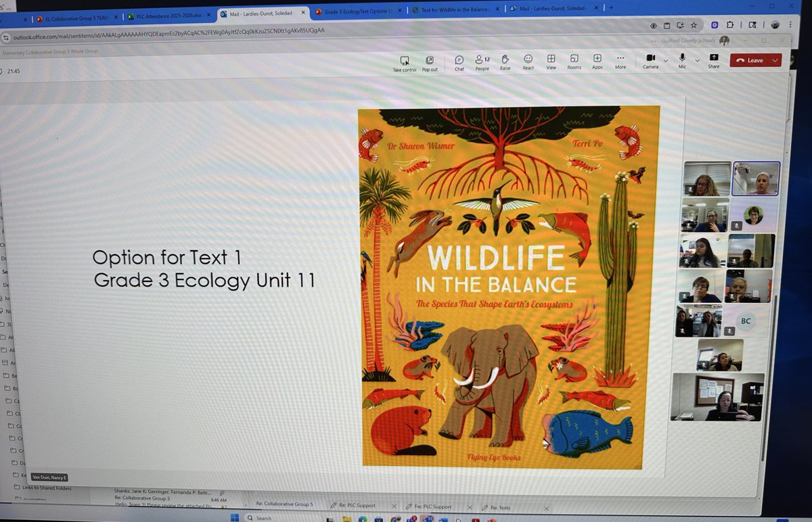Viewport: 812px width, 522px height.
Task: Open the Re: Texts draft tab
Action: pos(501,506)
